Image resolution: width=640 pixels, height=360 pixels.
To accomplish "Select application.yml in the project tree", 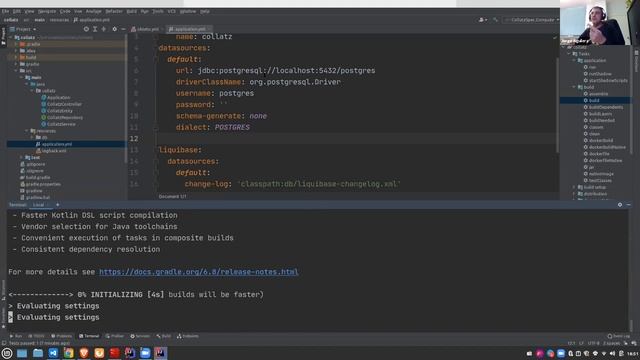I will (53, 144).
